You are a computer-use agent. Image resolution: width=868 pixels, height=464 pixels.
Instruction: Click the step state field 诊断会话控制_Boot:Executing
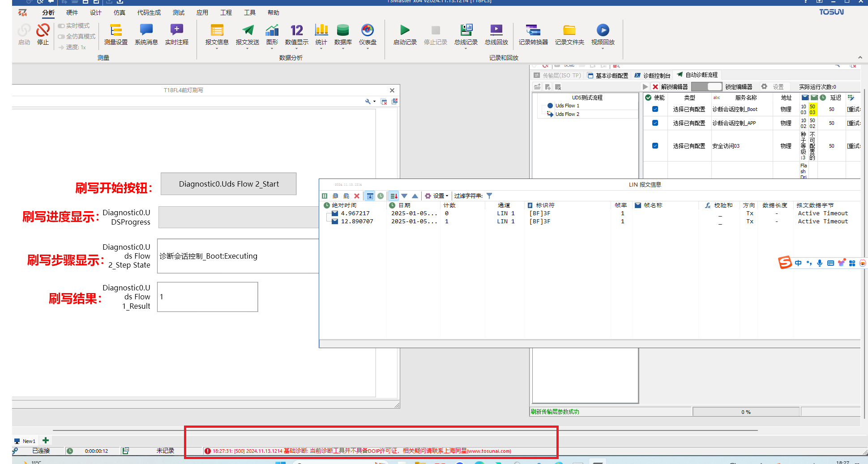tap(238, 256)
